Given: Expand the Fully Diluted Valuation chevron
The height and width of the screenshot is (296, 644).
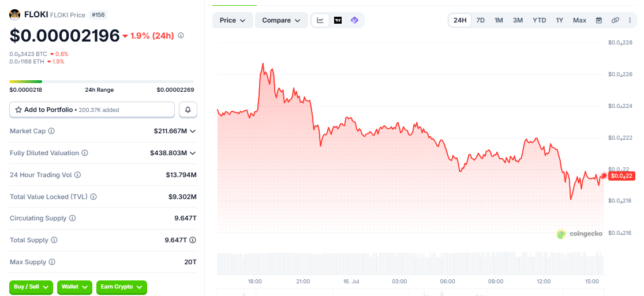Looking at the screenshot, I should [x=192, y=153].
